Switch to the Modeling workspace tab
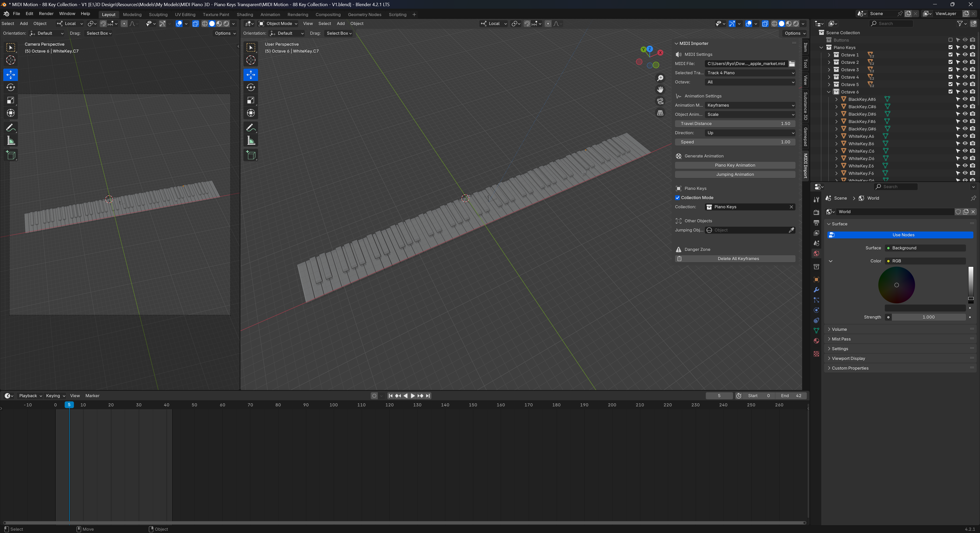 pyautogui.click(x=132, y=15)
